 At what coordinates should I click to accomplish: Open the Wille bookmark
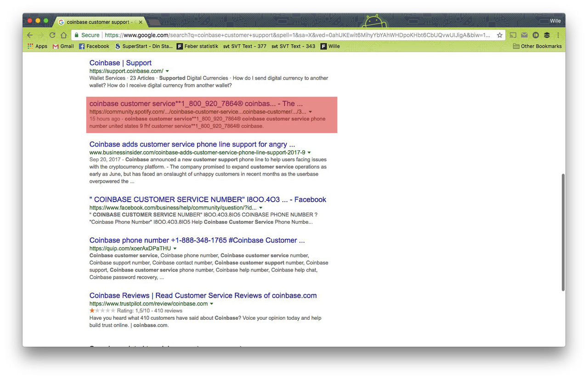click(x=330, y=46)
